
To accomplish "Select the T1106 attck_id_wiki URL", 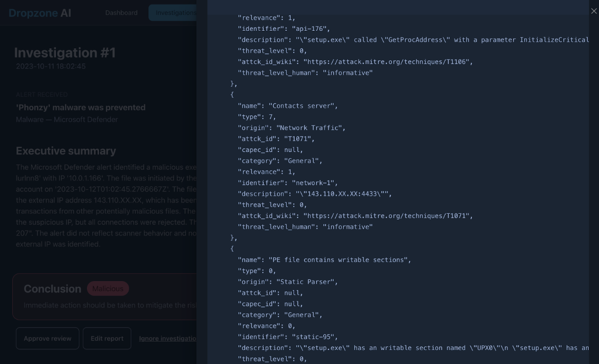I will click(386, 62).
